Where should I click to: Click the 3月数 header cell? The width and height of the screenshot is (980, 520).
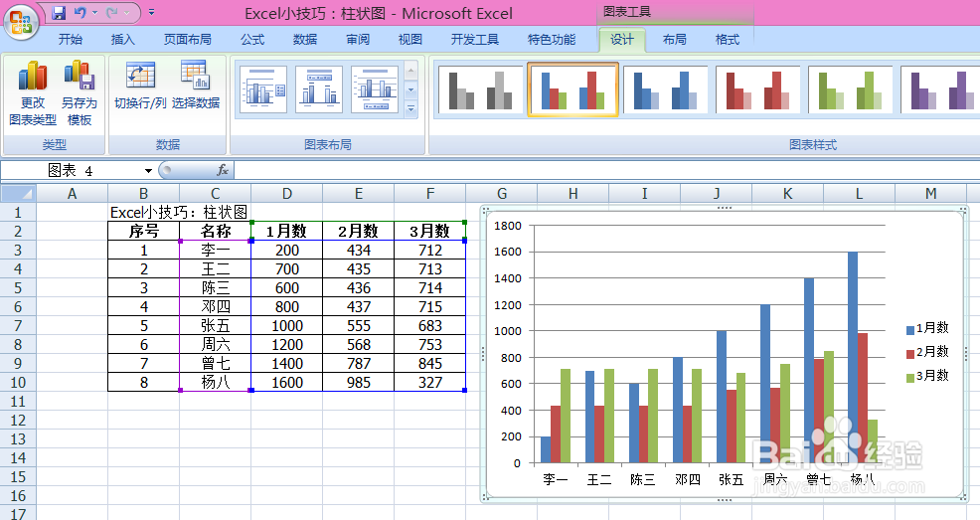(430, 231)
